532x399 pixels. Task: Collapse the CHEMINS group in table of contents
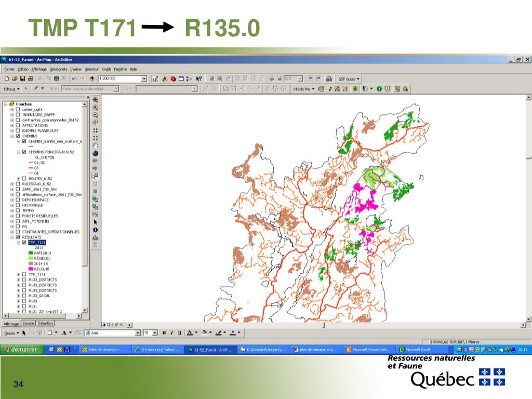tap(12, 136)
